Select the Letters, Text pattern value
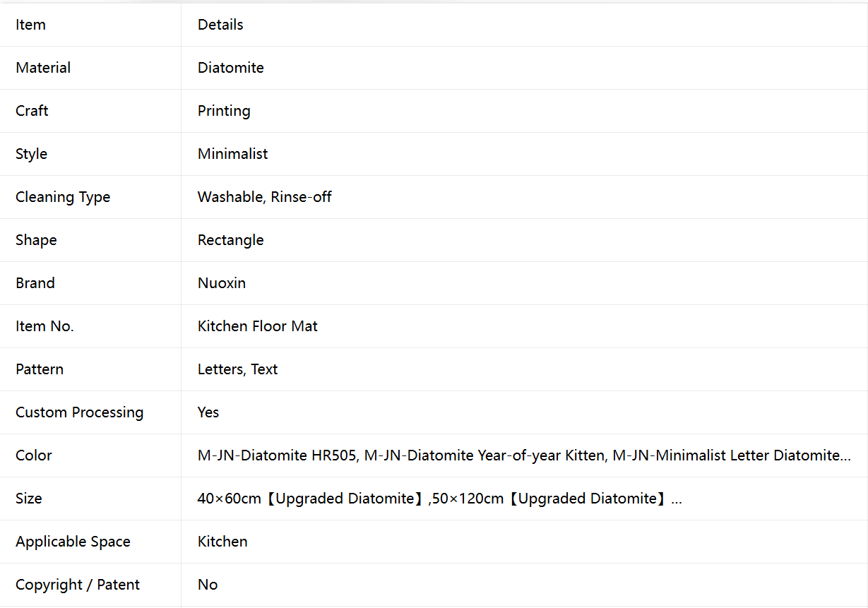This screenshot has width=868, height=608. pos(237,369)
